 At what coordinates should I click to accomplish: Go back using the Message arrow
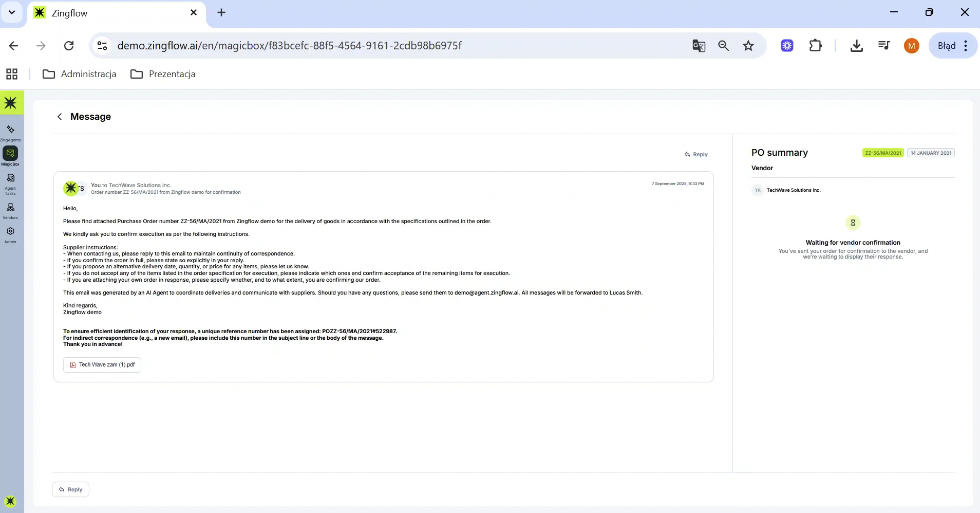pyautogui.click(x=60, y=117)
